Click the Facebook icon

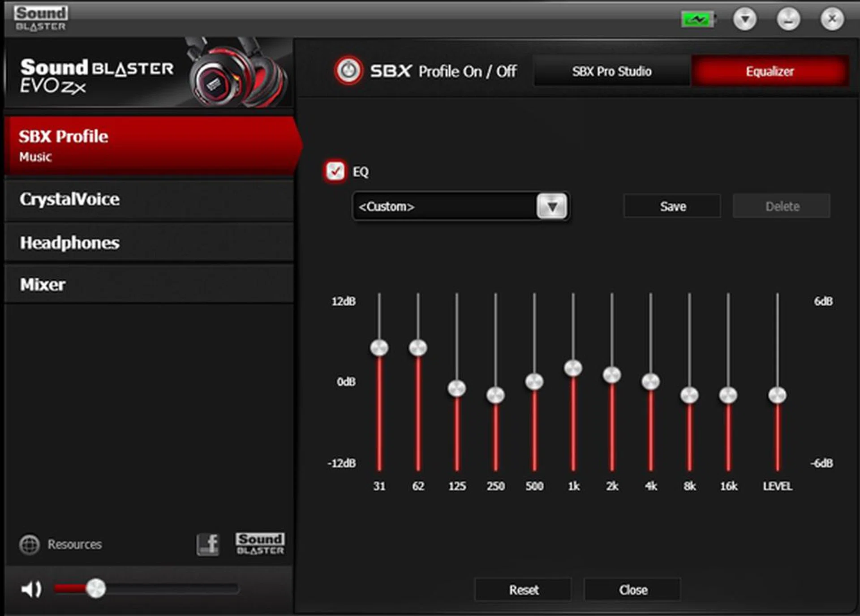coord(208,544)
